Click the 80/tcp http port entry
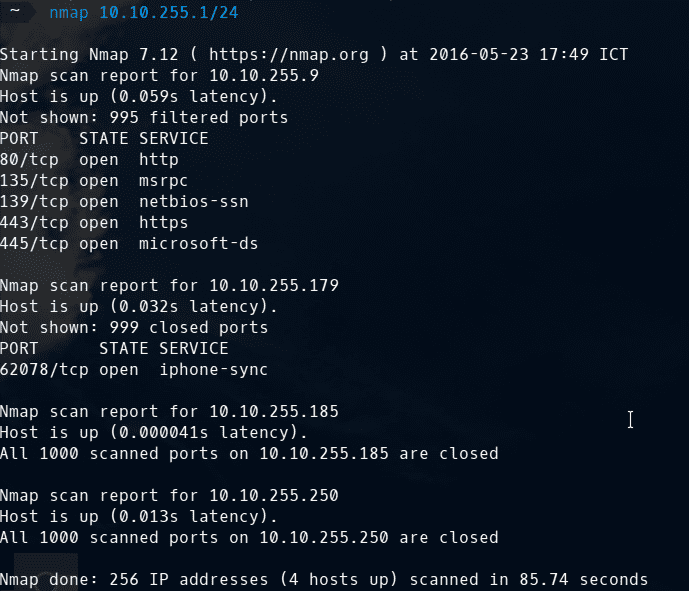 coord(89,159)
